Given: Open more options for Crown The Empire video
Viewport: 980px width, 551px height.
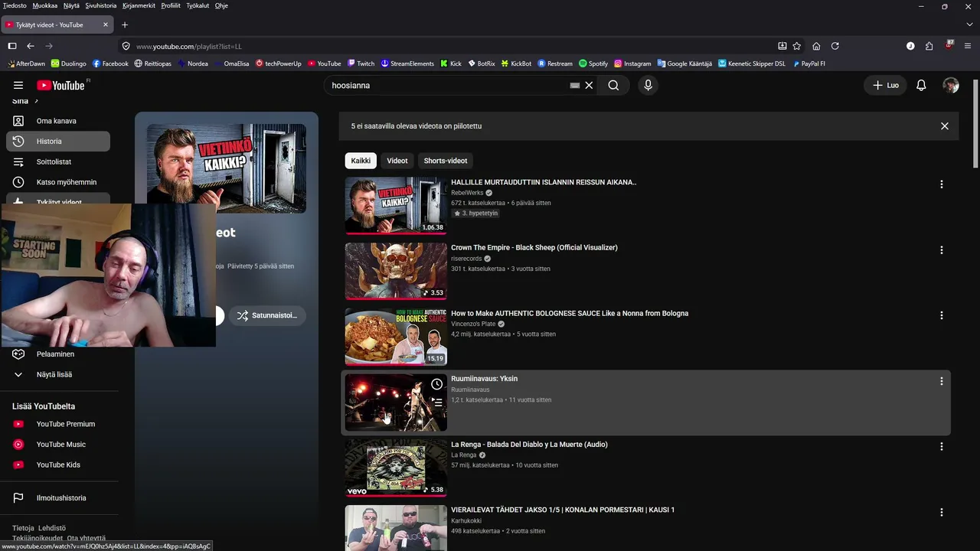Looking at the screenshot, I should coord(941,250).
